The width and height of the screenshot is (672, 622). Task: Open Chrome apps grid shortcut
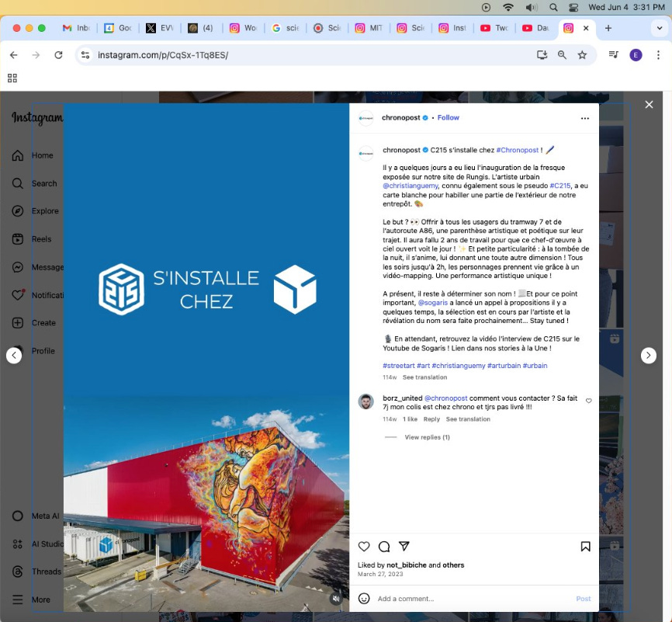[x=12, y=78]
